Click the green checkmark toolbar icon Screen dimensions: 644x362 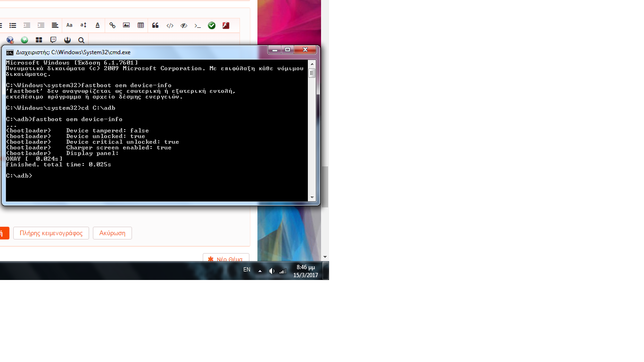coord(212,25)
